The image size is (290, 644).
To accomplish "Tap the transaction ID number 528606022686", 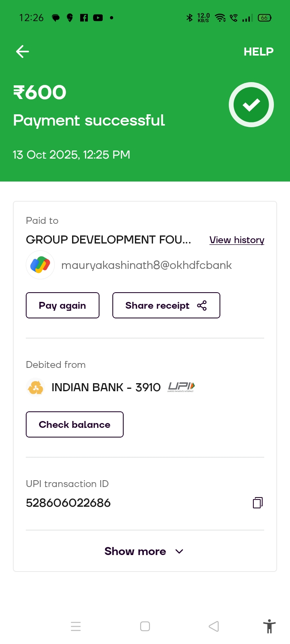I will [68, 503].
